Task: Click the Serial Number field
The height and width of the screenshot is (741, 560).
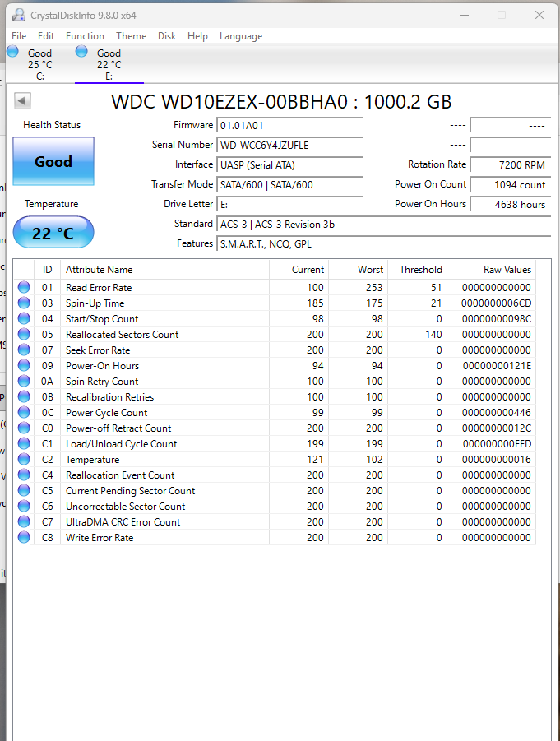Action: point(289,146)
